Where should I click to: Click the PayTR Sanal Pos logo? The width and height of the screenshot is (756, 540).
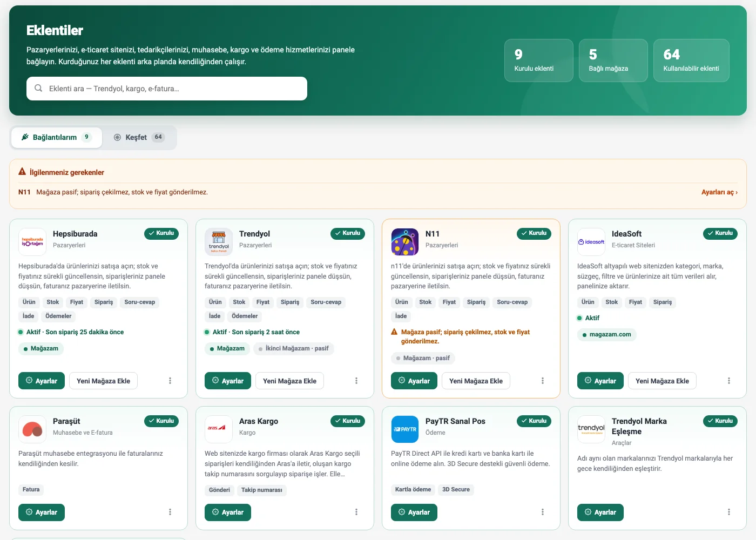click(x=405, y=429)
